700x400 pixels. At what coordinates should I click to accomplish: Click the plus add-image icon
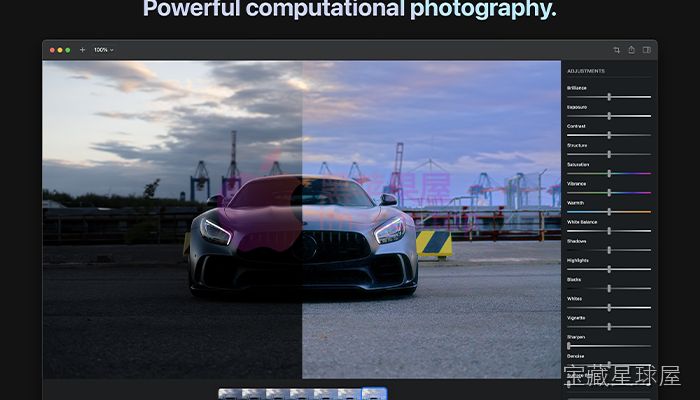point(82,50)
